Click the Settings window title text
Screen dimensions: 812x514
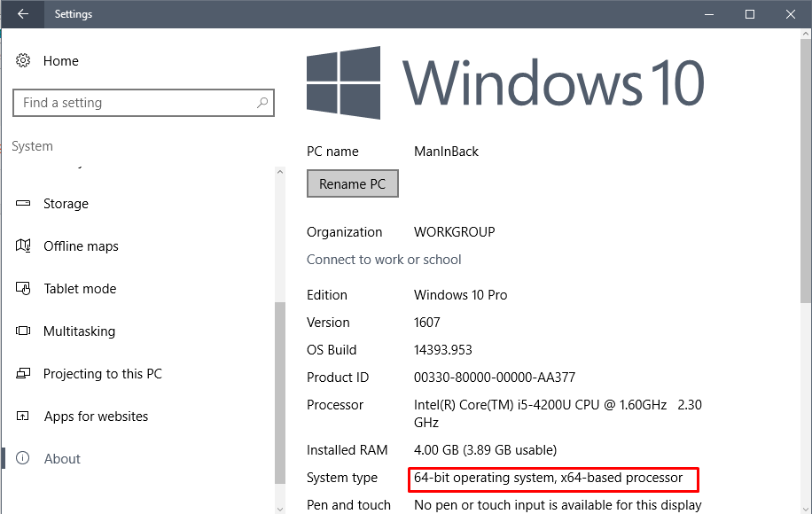[x=74, y=14]
